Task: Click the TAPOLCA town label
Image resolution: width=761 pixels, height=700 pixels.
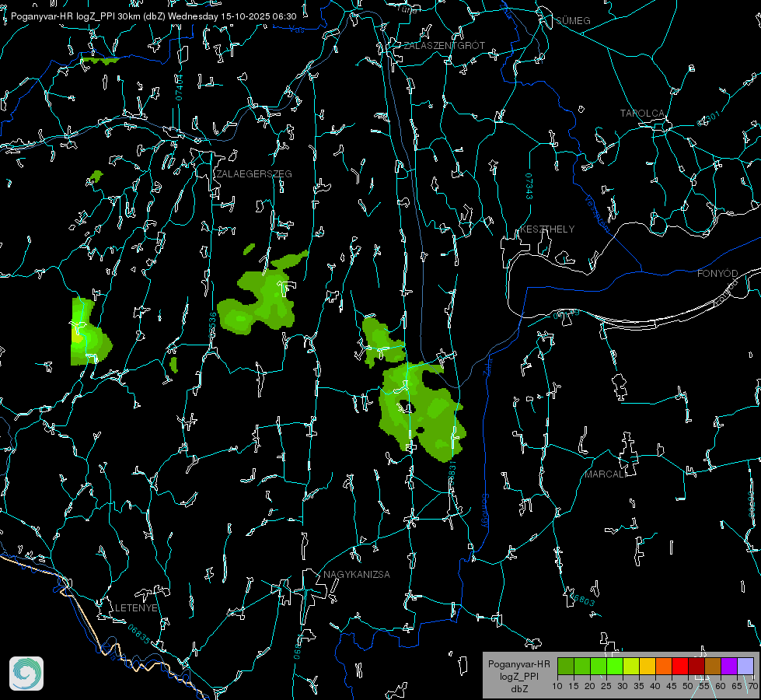Action: pos(642,114)
